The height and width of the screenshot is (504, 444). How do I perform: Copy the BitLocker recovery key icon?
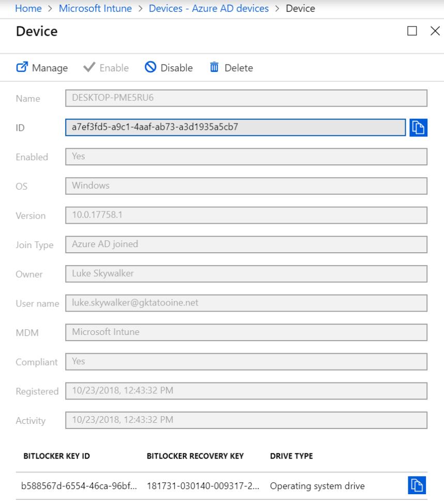417,485
